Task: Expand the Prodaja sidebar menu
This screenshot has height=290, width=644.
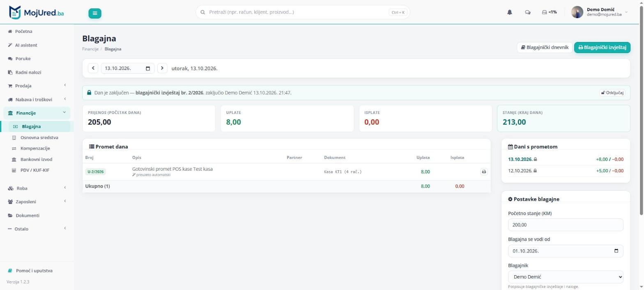Action: tap(37, 86)
